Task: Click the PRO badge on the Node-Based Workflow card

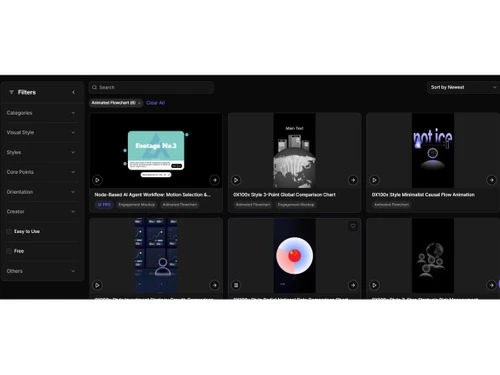Action: (104, 205)
